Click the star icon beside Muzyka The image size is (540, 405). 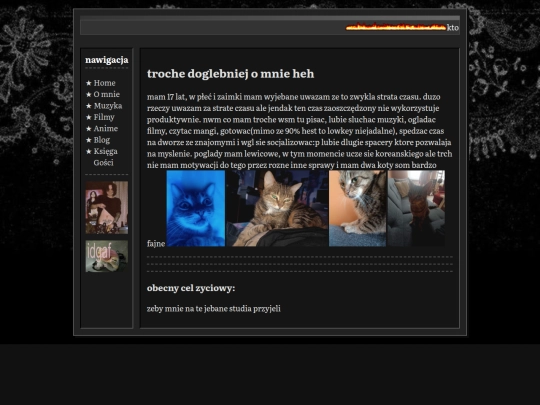(89, 106)
